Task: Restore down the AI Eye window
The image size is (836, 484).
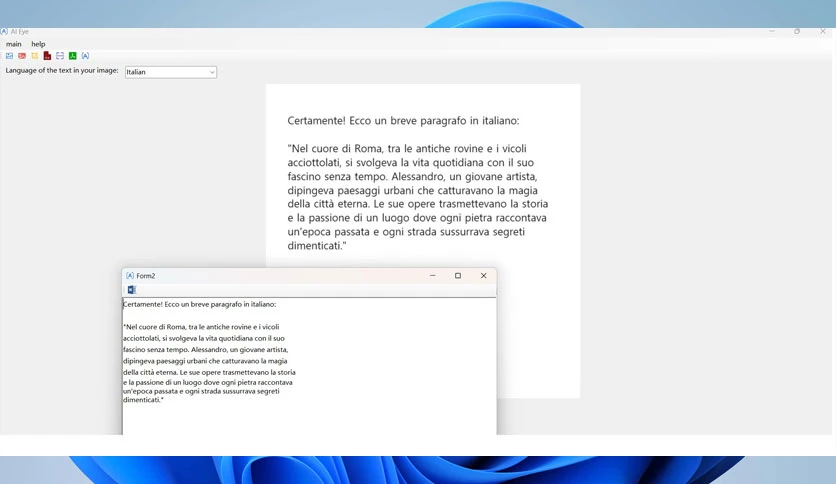Action: click(797, 31)
